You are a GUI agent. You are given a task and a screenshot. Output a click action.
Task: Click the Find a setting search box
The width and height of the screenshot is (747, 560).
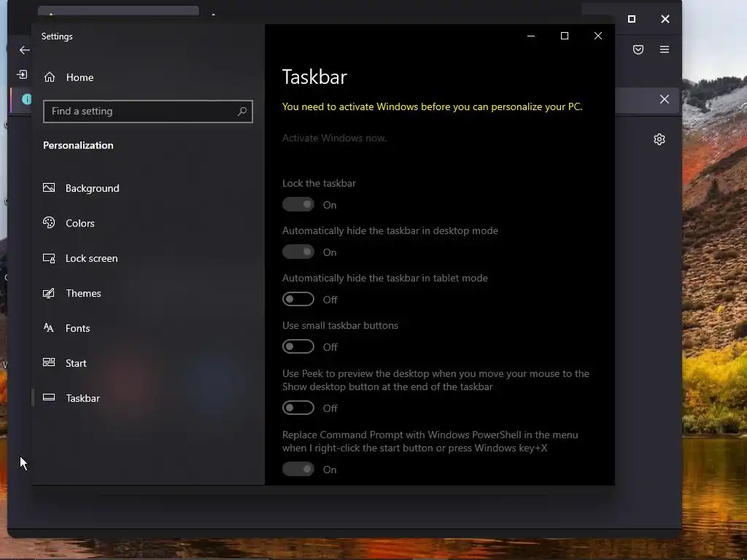point(147,112)
